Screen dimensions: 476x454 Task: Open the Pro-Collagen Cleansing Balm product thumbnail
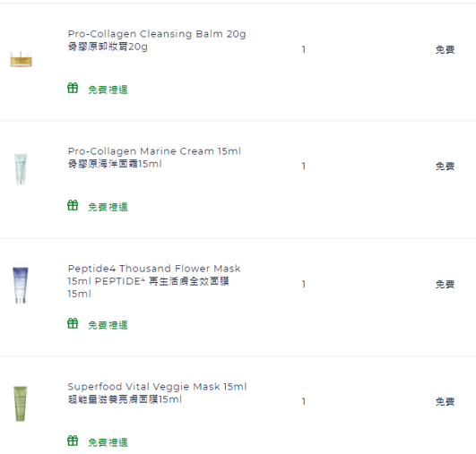pyautogui.click(x=21, y=59)
